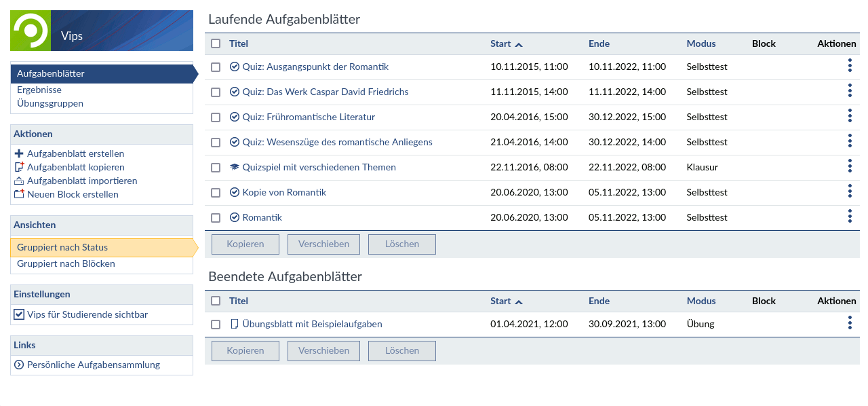The image size is (868, 406).
Task: Open Quiz: Das Werk Caspar David Friedrichs
Action: [325, 92]
